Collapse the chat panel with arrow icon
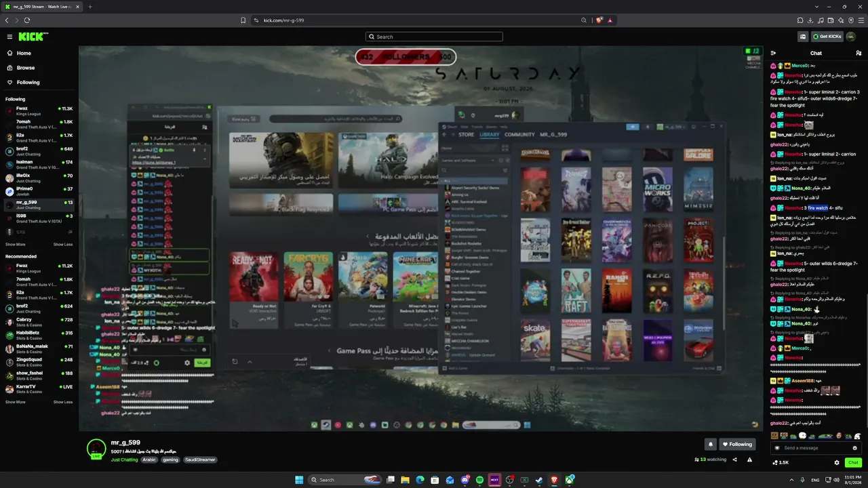The image size is (868, 488). click(773, 53)
